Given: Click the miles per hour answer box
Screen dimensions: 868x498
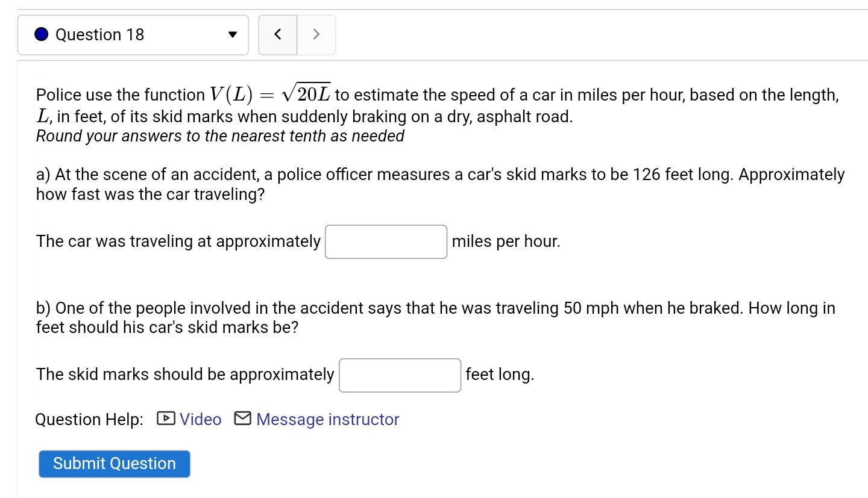Looking at the screenshot, I should [386, 241].
